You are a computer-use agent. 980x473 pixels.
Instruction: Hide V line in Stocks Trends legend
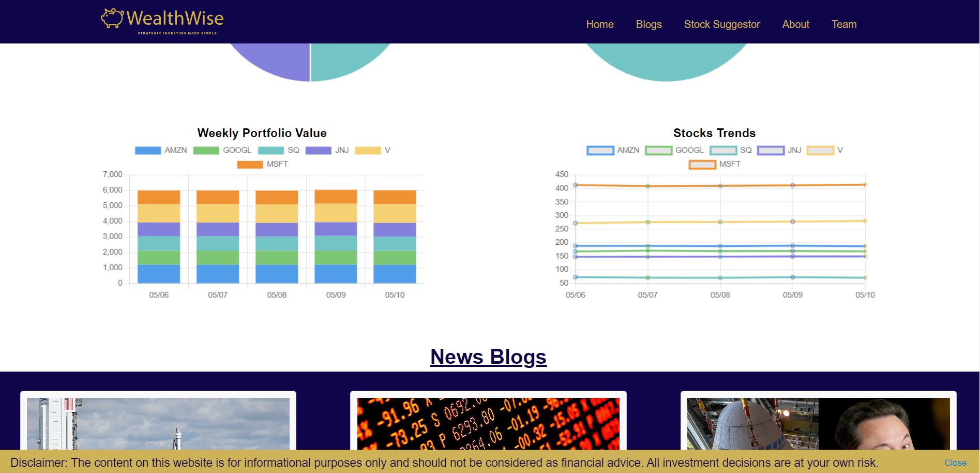coord(825,150)
